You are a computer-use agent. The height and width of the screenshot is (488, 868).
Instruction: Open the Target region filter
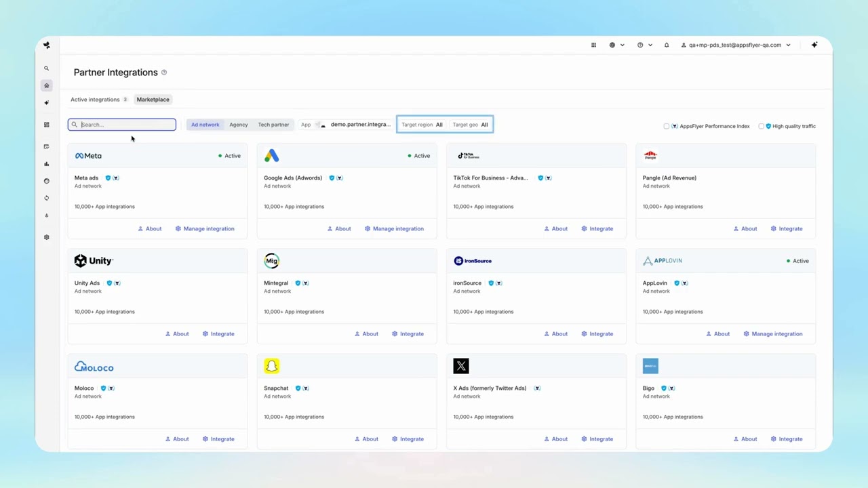click(x=422, y=125)
